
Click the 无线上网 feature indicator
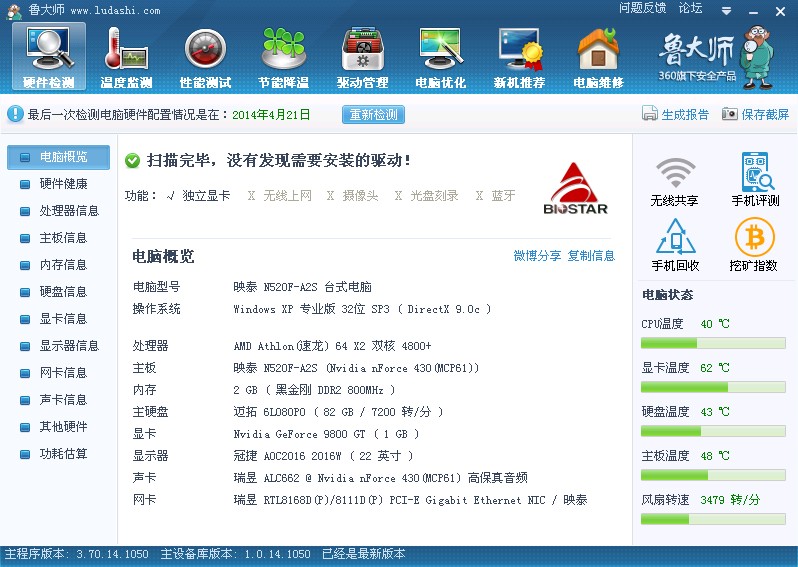pyautogui.click(x=280, y=195)
